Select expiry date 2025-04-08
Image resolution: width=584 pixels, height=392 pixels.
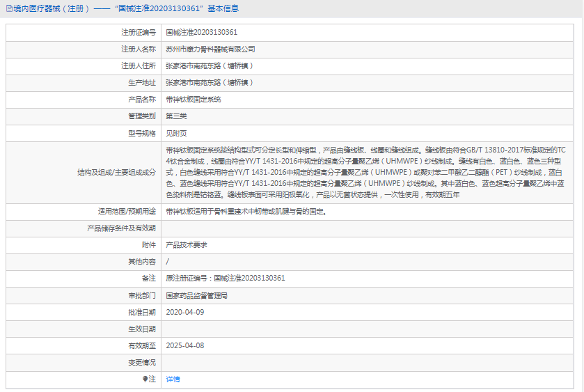185,346
